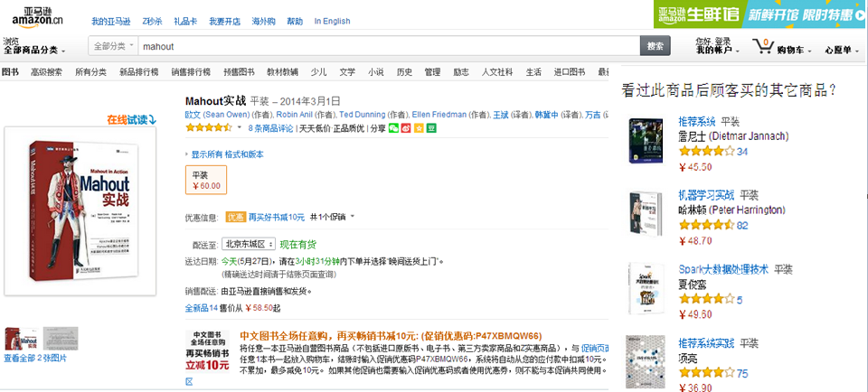Open 我的亚马逊 in top navigation
This screenshot has height=392, width=868.
[111, 22]
